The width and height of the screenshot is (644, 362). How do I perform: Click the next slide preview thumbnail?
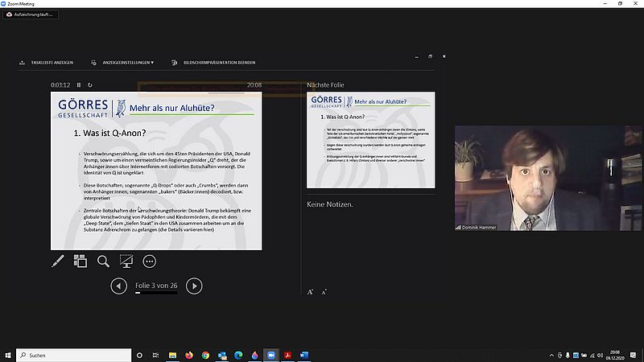[x=370, y=138]
